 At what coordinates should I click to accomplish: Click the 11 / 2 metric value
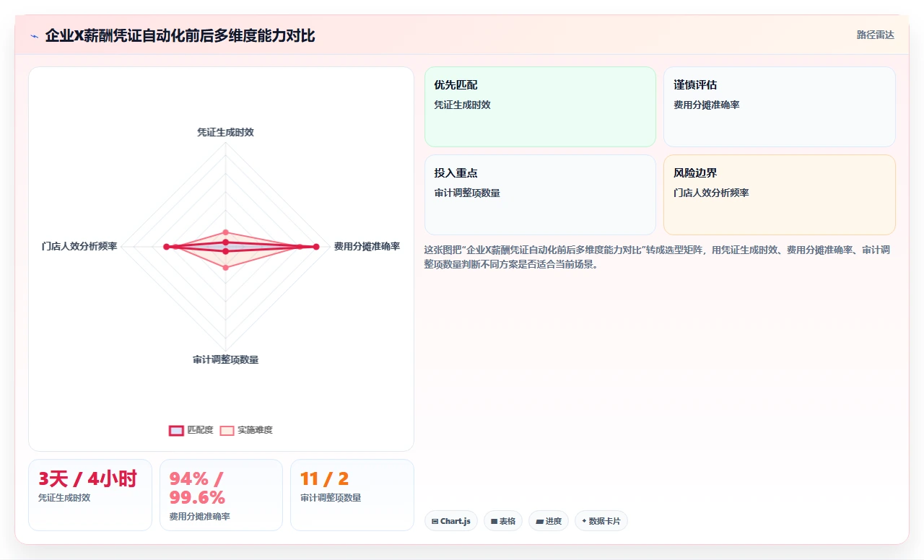[x=324, y=479]
